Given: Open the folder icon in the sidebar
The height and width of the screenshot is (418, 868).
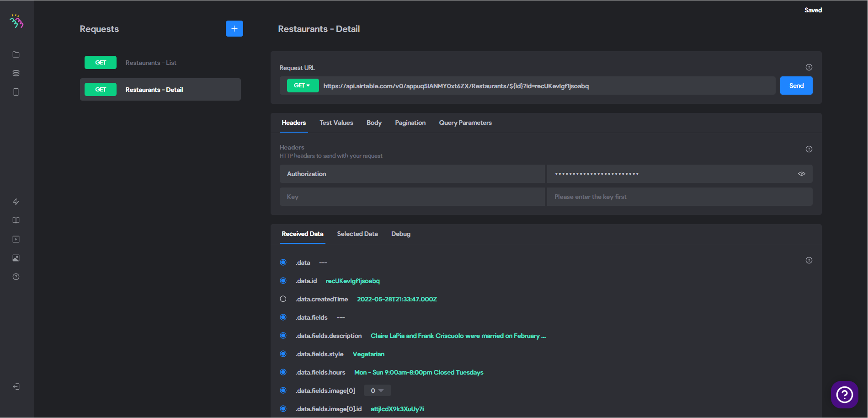Looking at the screenshot, I should pyautogui.click(x=16, y=54).
